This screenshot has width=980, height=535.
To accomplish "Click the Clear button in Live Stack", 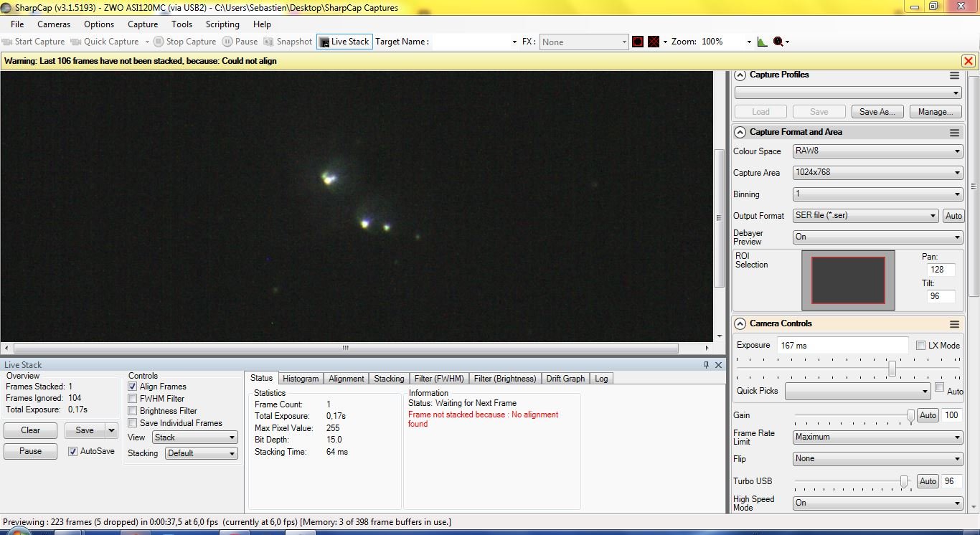I will pyautogui.click(x=30, y=430).
